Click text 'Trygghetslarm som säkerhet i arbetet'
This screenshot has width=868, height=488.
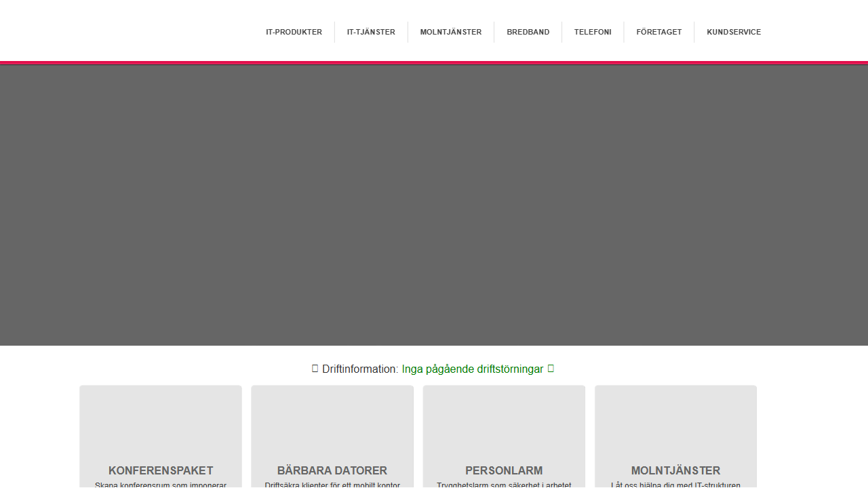(504, 485)
